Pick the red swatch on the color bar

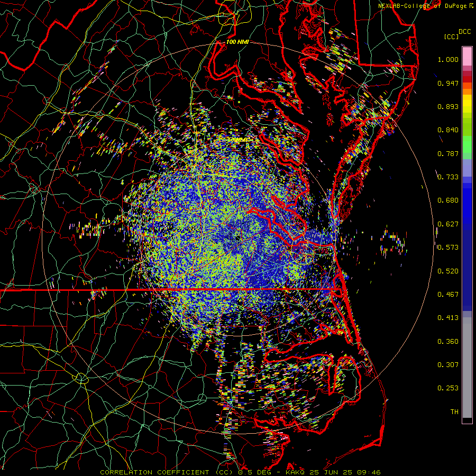click(x=467, y=79)
